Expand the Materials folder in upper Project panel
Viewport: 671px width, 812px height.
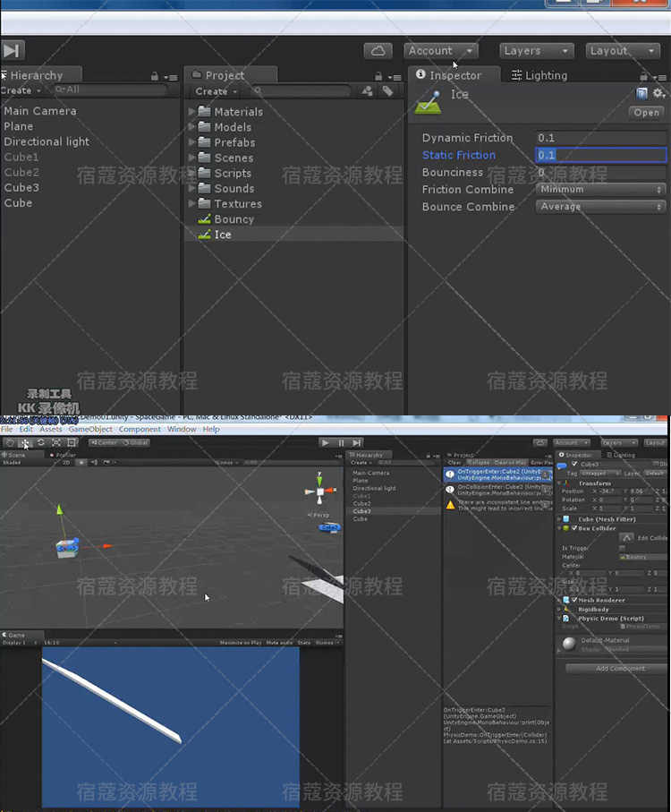click(x=191, y=111)
